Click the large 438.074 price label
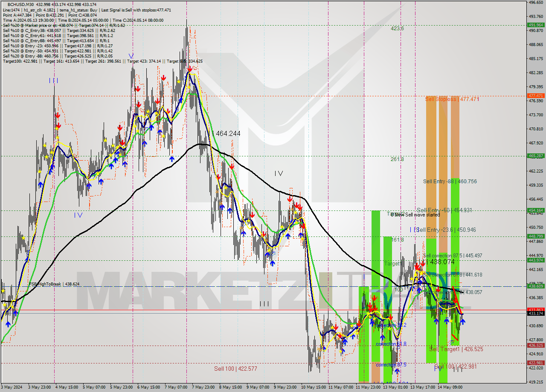Image resolution: width=546 pixels, height=392 pixels. 442,262
